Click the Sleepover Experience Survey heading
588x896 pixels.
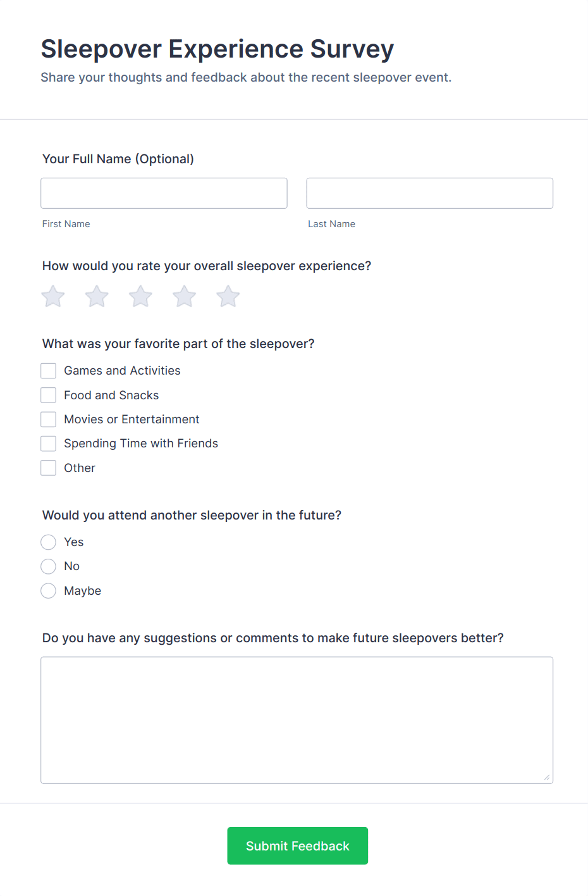217,49
